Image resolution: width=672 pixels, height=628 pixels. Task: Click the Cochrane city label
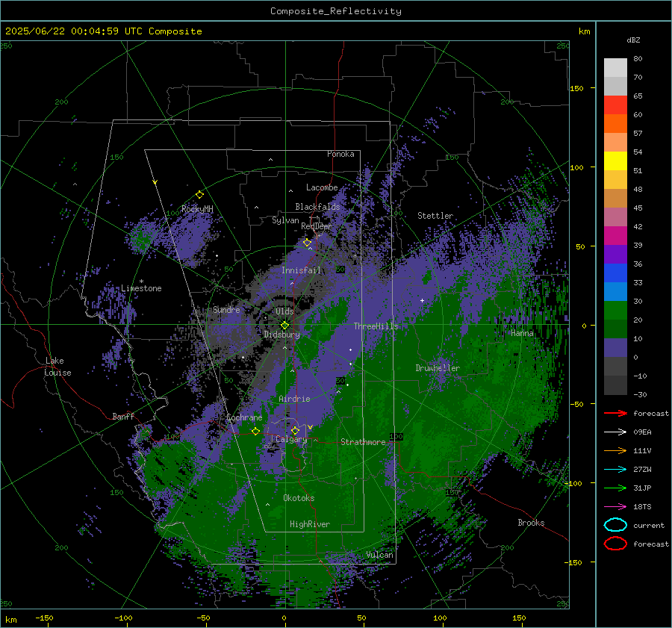click(244, 417)
